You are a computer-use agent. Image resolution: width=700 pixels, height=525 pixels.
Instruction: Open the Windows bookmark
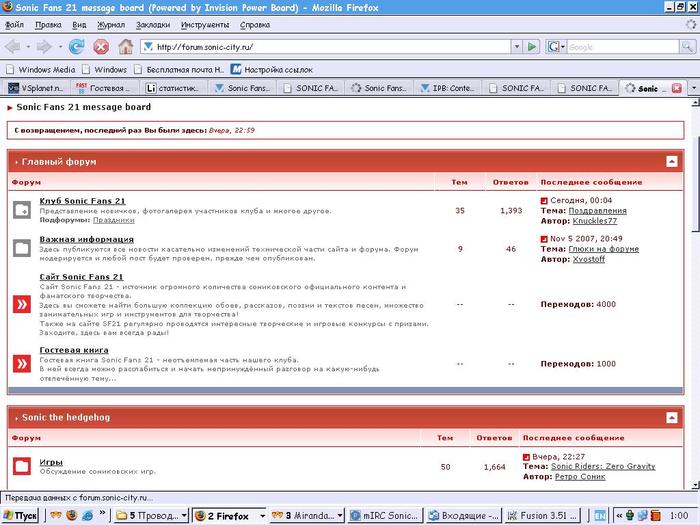104,70
